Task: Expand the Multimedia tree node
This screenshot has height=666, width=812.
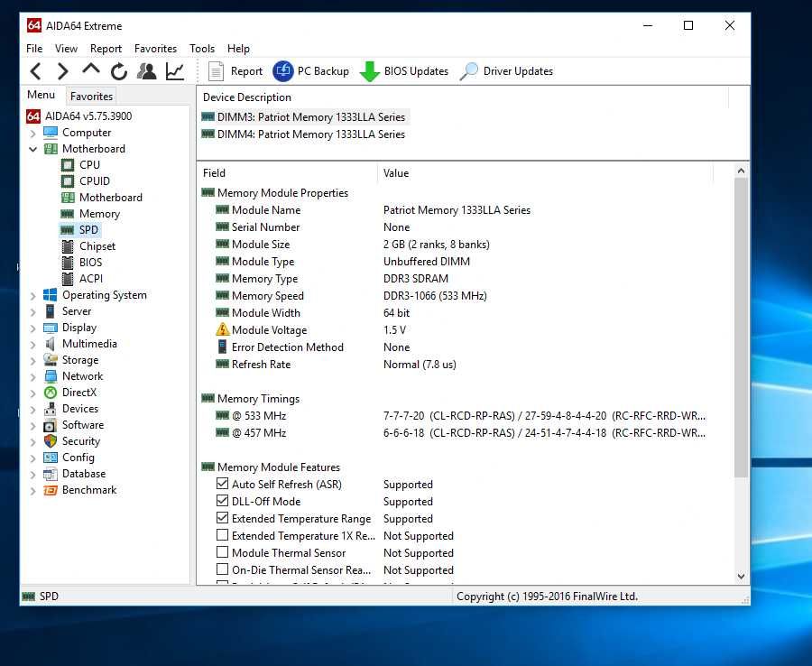Action: [x=32, y=345]
